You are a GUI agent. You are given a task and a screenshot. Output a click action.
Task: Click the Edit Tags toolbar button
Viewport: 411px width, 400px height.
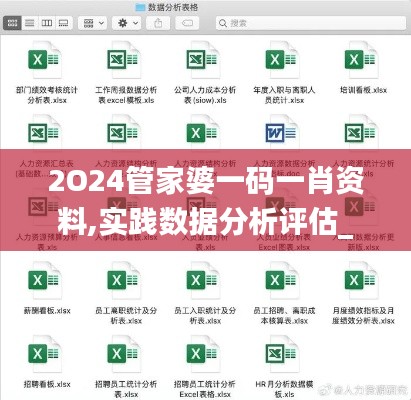(x=188, y=23)
